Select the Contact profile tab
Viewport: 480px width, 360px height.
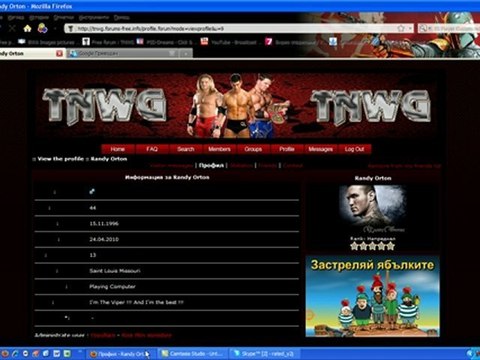point(293,165)
